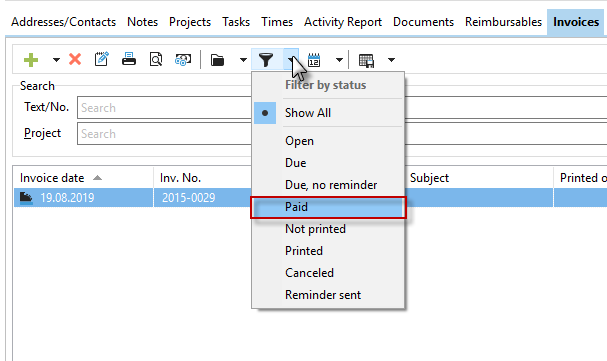607x361 pixels.
Task: Click the table save layout icon
Action: click(x=366, y=60)
